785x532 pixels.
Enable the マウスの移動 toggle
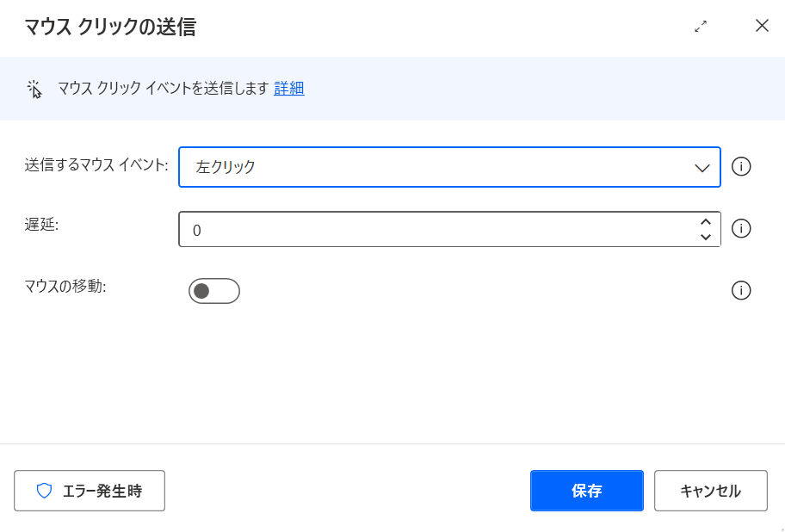214,291
